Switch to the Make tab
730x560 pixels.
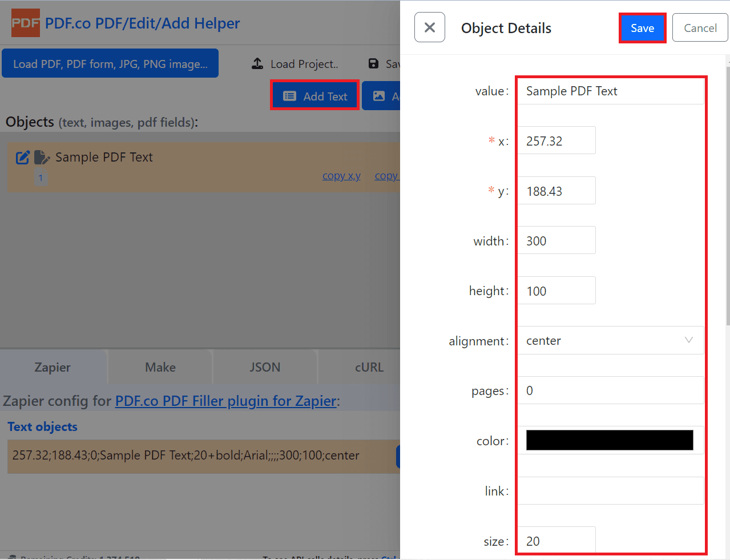[x=160, y=367]
